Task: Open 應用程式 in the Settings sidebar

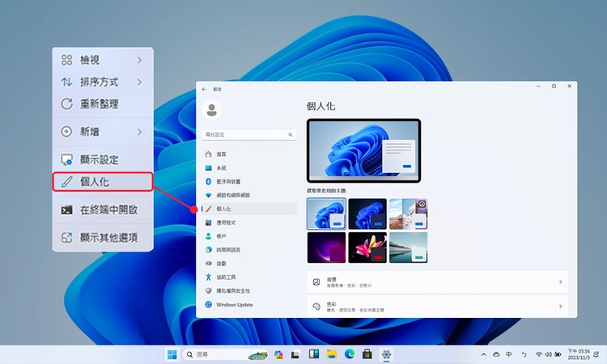Action: point(249,222)
